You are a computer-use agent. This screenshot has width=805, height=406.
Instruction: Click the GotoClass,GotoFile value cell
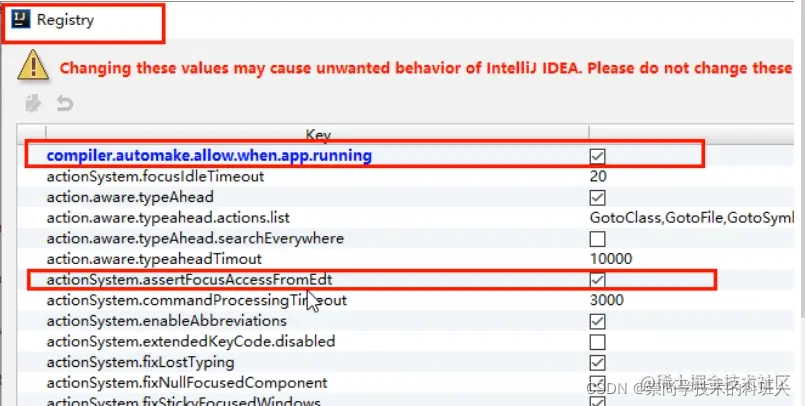(692, 218)
